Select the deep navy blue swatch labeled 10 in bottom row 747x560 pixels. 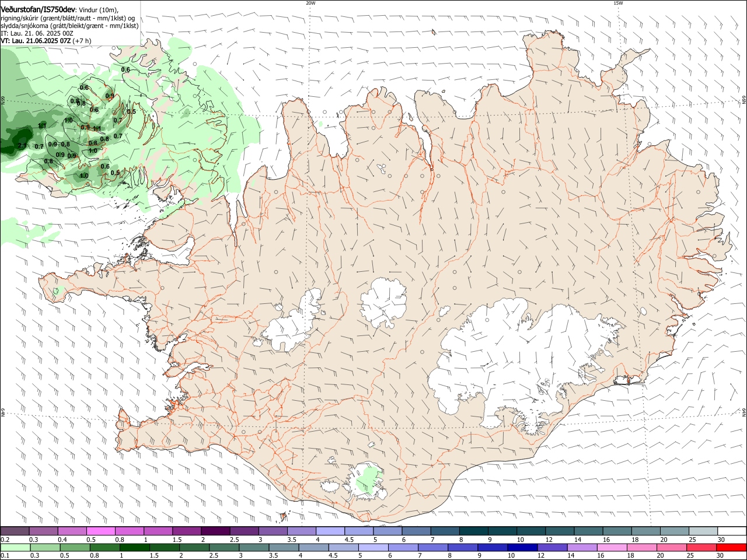(522, 547)
